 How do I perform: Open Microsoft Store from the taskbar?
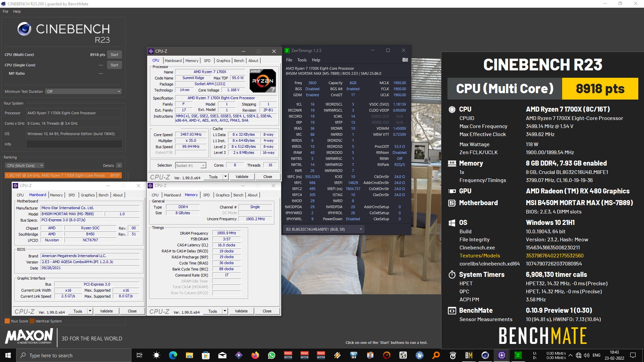click(x=206, y=355)
